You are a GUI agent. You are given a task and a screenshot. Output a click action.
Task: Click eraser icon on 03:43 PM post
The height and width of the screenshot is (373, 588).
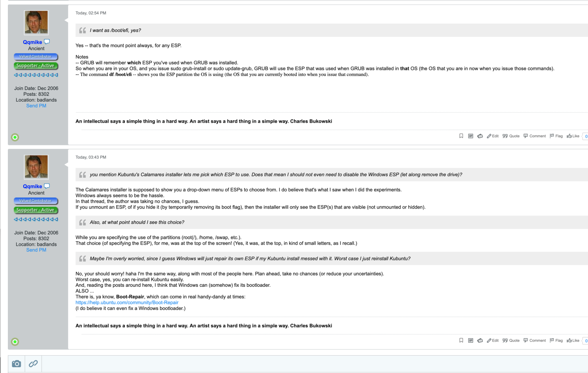pyautogui.click(x=480, y=340)
